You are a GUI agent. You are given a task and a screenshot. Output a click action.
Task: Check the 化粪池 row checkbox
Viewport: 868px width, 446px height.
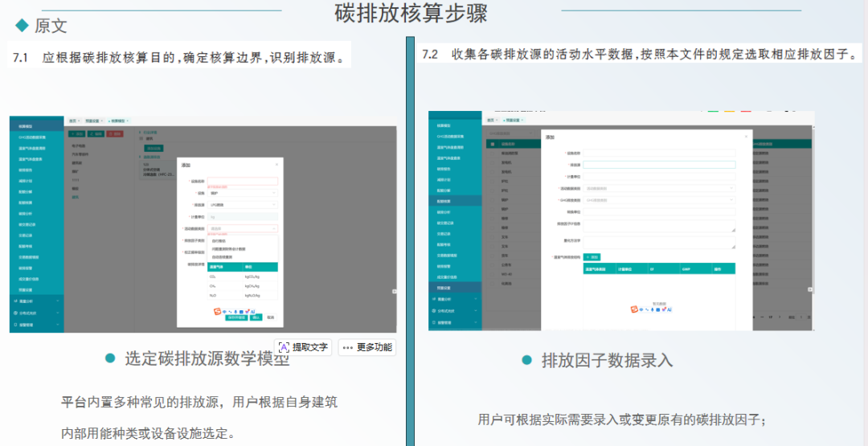492,284
